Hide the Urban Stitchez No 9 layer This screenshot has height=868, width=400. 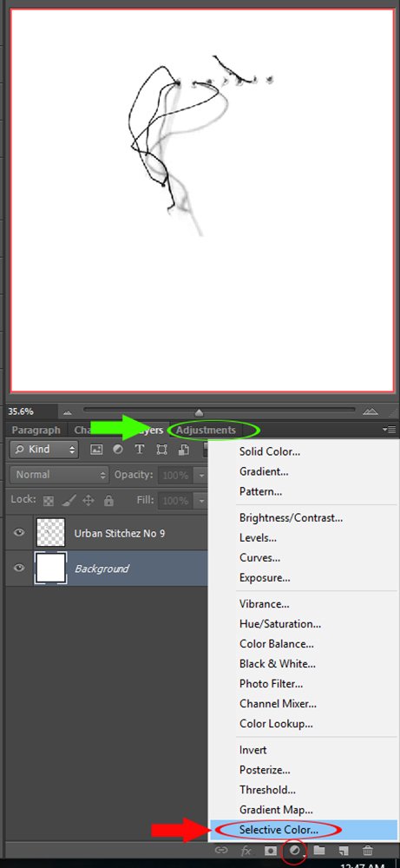(19, 533)
